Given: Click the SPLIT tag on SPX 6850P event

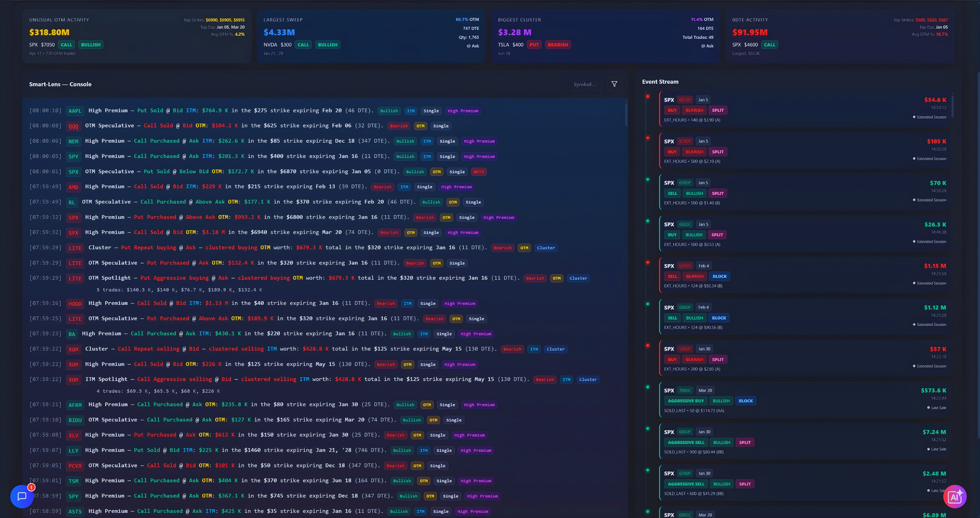Looking at the screenshot, I should coord(745,442).
